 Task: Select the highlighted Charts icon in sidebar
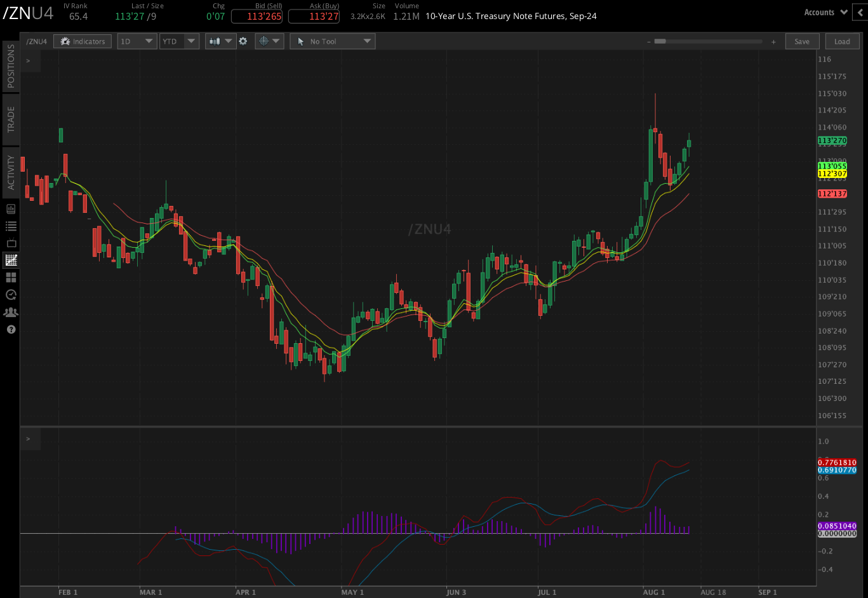[10, 260]
